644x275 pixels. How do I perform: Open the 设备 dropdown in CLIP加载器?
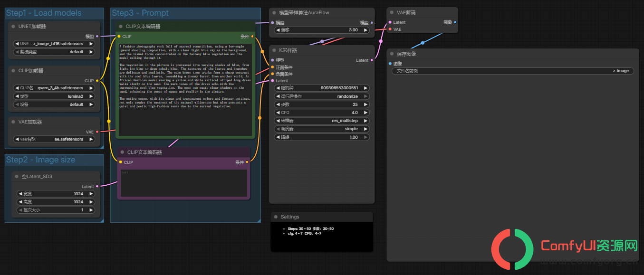pyautogui.click(x=54, y=104)
